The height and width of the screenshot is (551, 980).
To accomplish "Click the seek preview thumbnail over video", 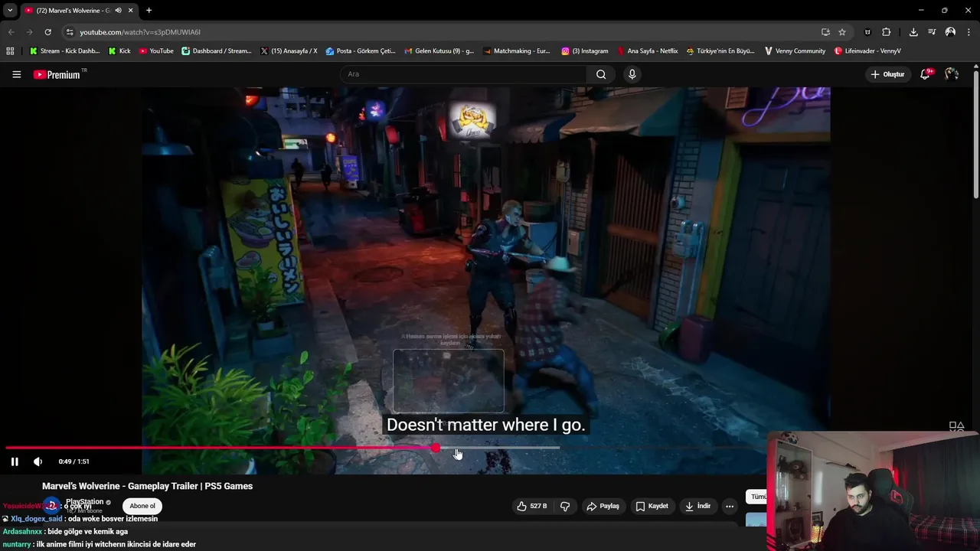I will 449,381.
